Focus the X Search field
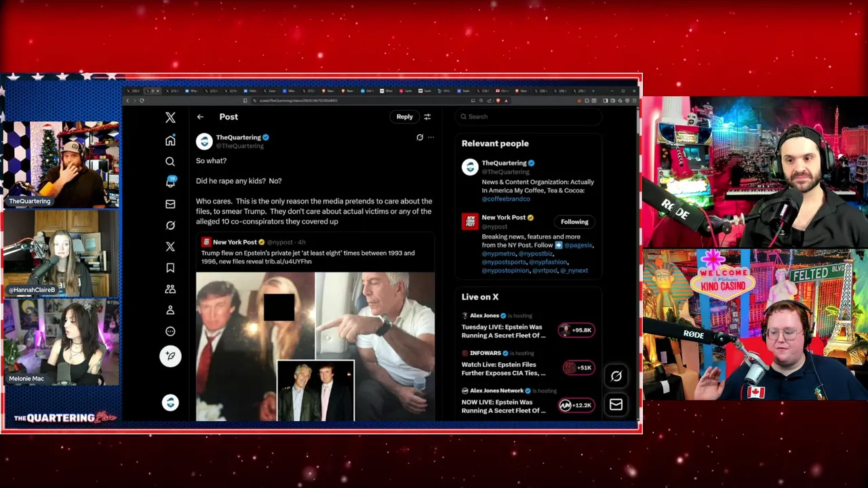 tap(528, 117)
